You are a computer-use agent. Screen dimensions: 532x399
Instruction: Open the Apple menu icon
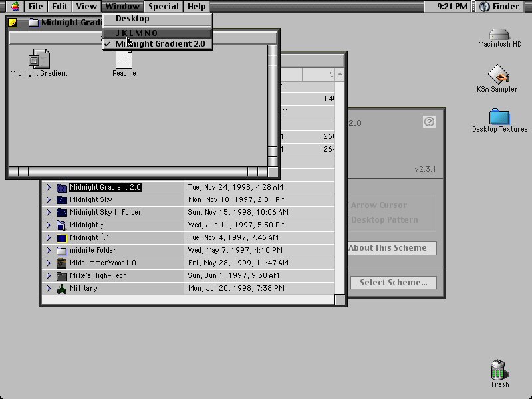click(15, 6)
